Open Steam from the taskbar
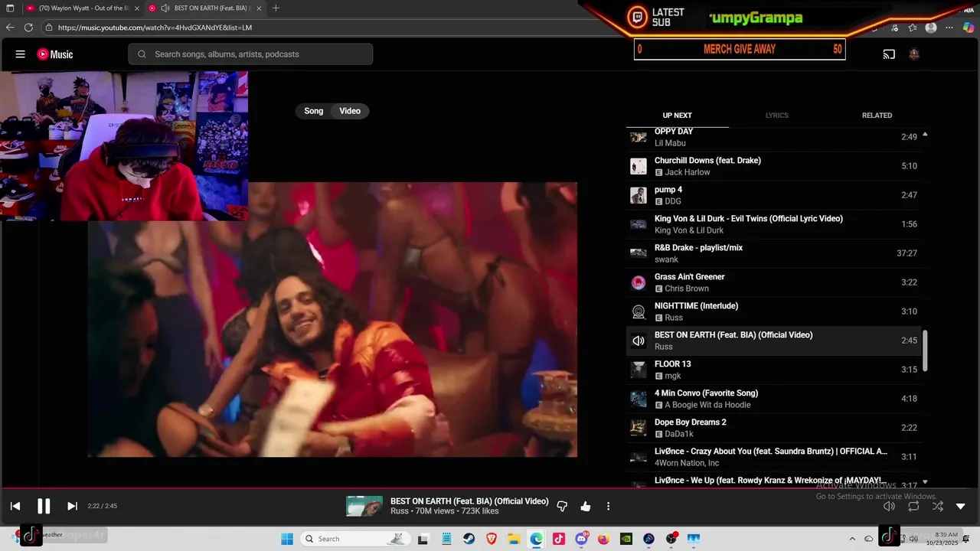This screenshot has width=980, height=551. tap(468, 539)
